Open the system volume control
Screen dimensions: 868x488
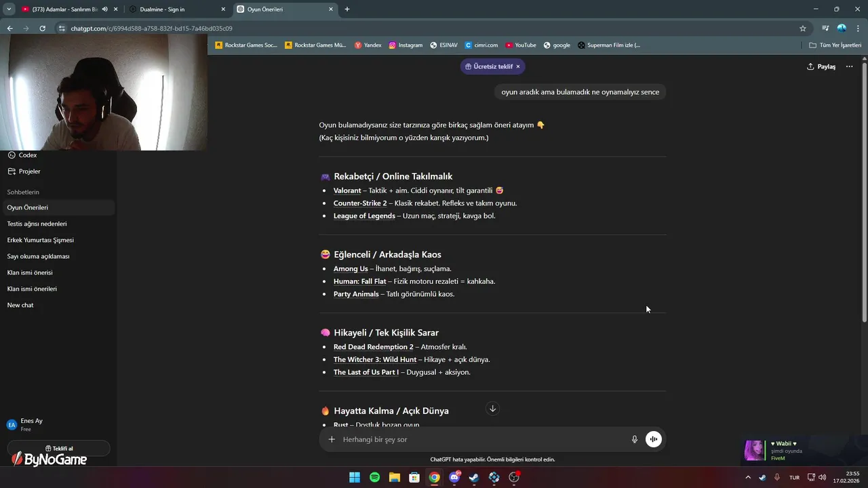(x=822, y=477)
